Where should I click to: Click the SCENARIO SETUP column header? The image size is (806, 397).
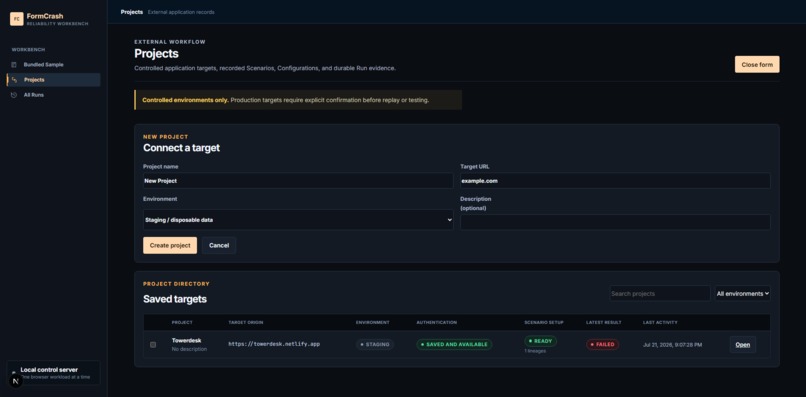point(544,322)
